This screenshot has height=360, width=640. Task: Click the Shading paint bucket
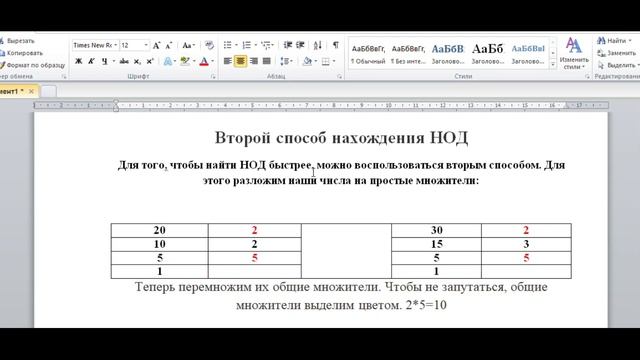point(307,61)
